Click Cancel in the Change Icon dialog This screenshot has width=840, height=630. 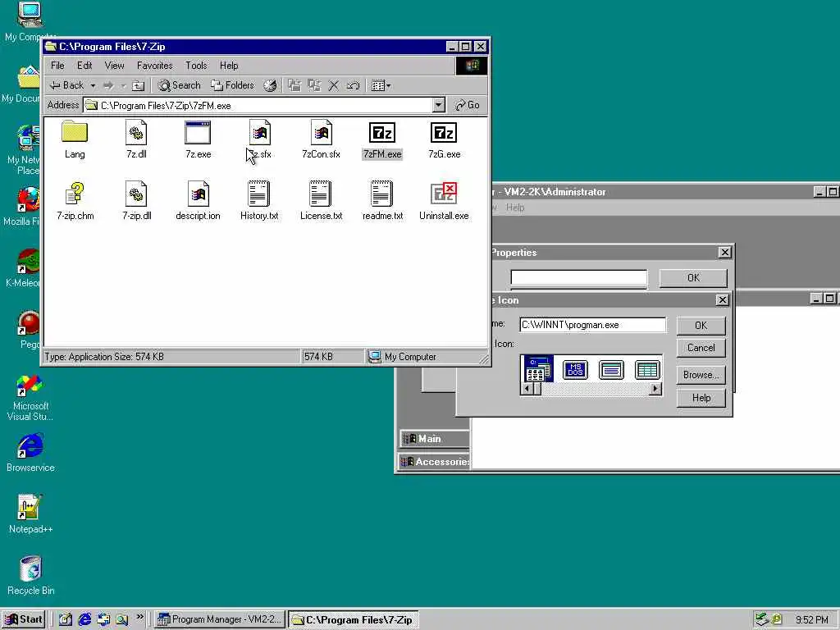point(701,348)
